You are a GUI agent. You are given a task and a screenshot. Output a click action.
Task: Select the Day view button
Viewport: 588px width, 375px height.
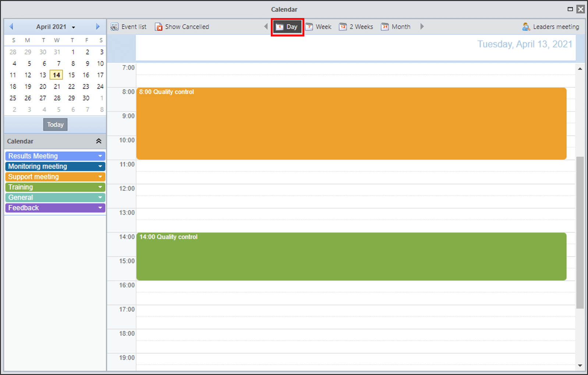[x=287, y=27]
